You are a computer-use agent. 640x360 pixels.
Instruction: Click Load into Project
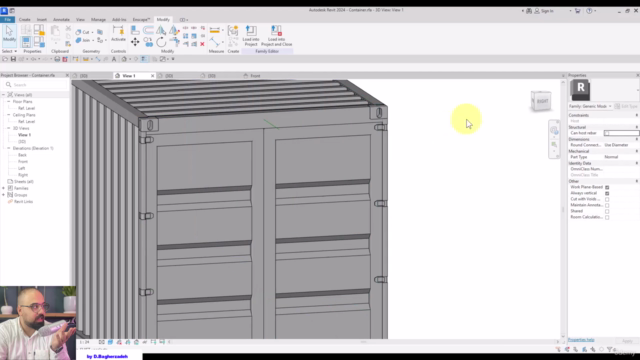point(251,36)
